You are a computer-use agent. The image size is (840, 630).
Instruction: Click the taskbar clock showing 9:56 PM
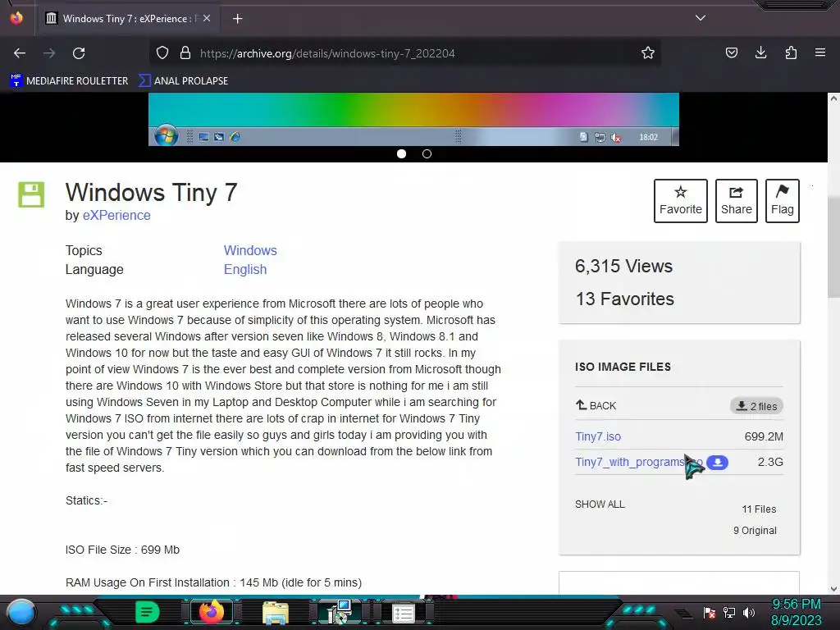[796, 612]
